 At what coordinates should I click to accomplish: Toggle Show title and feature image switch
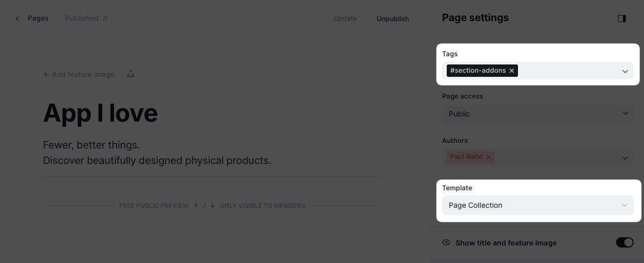point(624,242)
